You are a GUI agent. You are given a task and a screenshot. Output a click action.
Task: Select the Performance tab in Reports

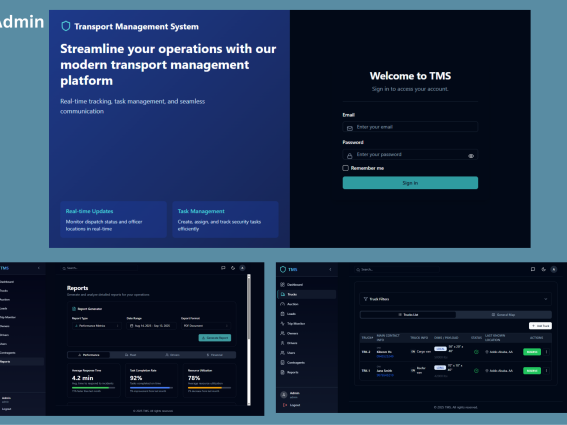(89, 355)
